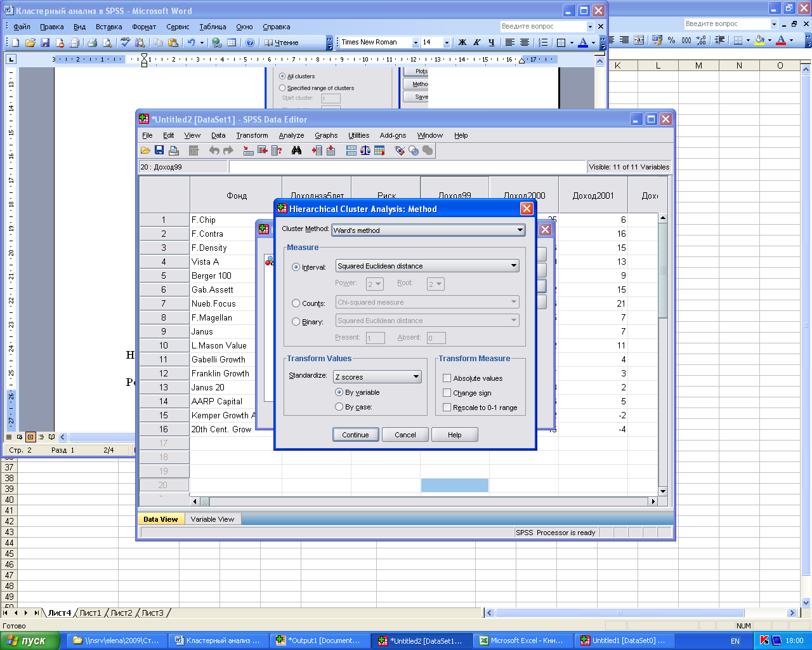Image resolution: width=812 pixels, height=650 pixels.
Task: Go to case icon in SPSS toolbar
Action: click(248, 150)
